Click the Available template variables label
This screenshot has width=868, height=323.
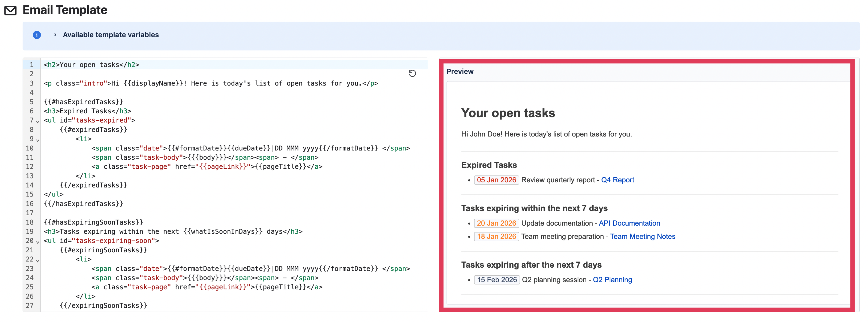point(110,35)
